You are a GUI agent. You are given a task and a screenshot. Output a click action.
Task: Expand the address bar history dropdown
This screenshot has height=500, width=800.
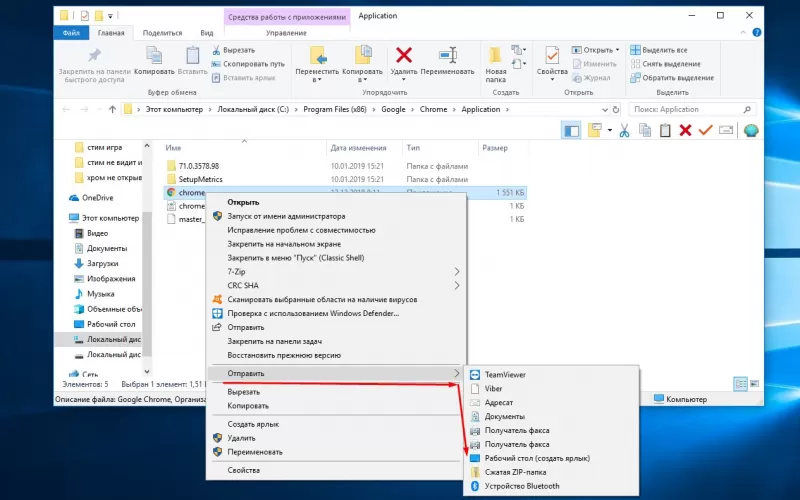point(605,109)
